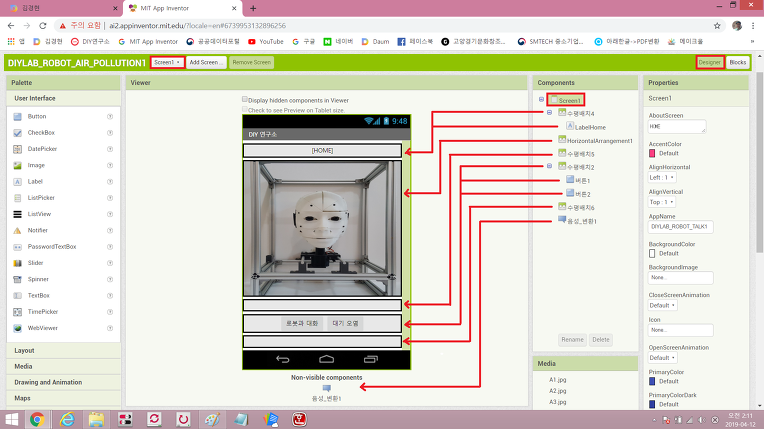
Task: Open the AlignHorizontal dropdown
Action: [662, 177]
